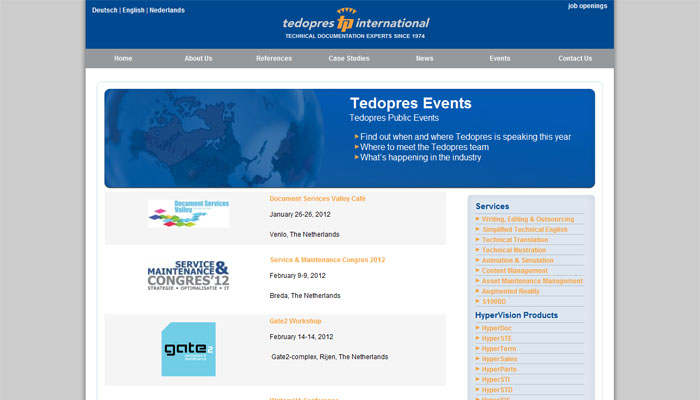Open the References menu item

tap(274, 58)
